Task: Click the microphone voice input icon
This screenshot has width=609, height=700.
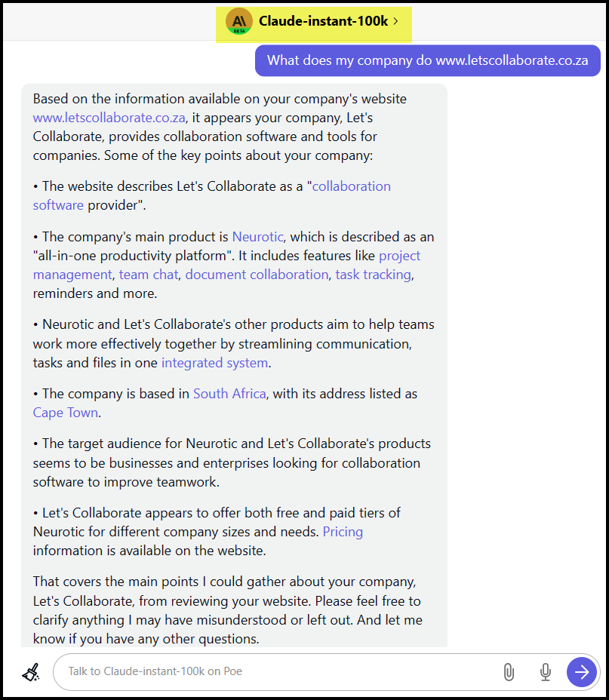Action: [x=545, y=671]
